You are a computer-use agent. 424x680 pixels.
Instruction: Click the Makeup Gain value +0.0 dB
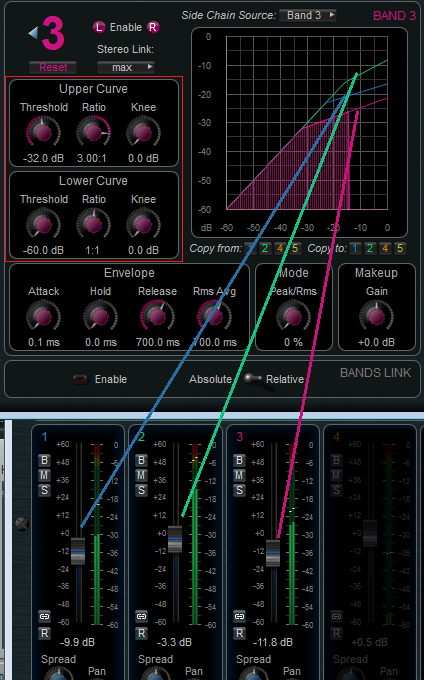376,342
